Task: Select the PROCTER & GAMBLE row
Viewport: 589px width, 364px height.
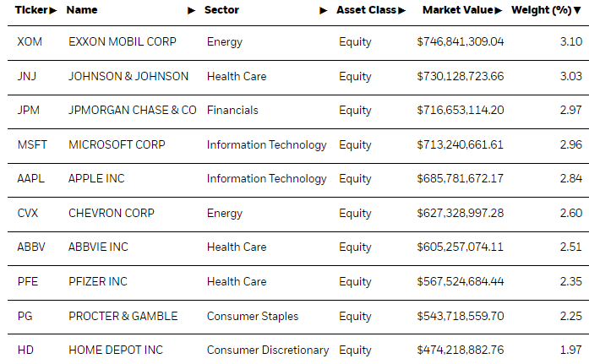Action: pos(298,317)
